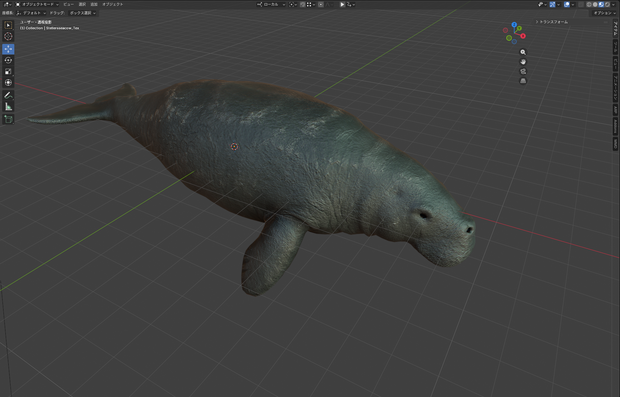The height and width of the screenshot is (397, 620).
Task: Click the zoom magnifier viewport button
Action: coord(523,52)
